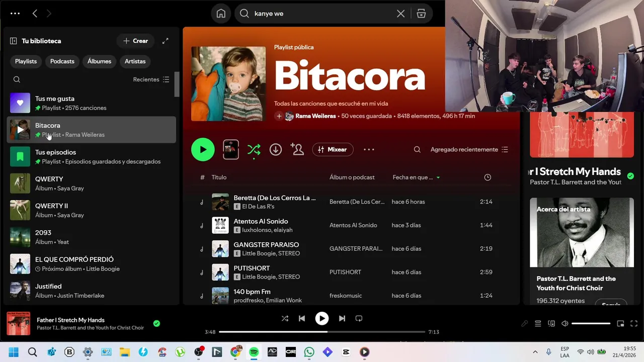Image resolution: width=644 pixels, height=362 pixels.
Task: Open the playlist preview thumbnail beside play
Action: pyautogui.click(x=231, y=149)
